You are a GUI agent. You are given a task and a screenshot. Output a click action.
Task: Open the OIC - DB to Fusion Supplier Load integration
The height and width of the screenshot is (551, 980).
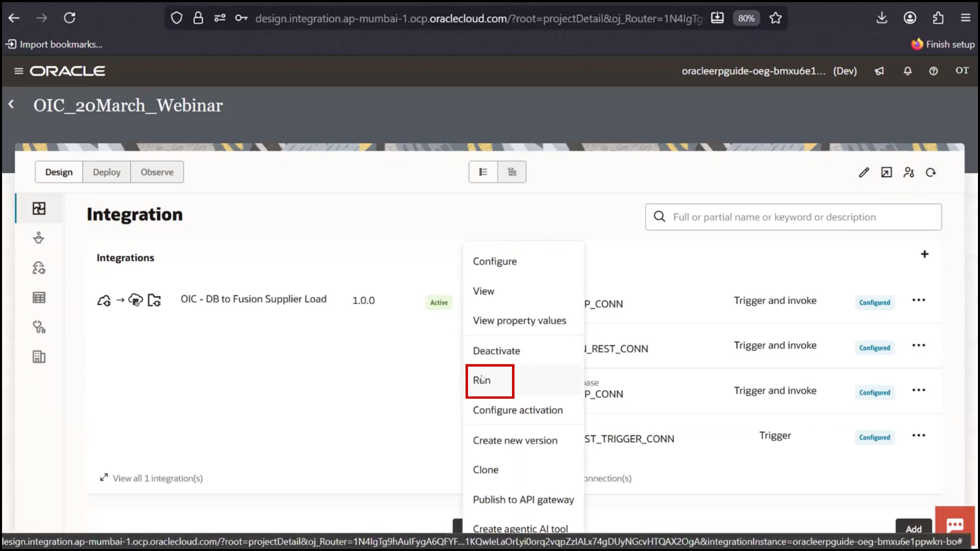[x=254, y=299]
